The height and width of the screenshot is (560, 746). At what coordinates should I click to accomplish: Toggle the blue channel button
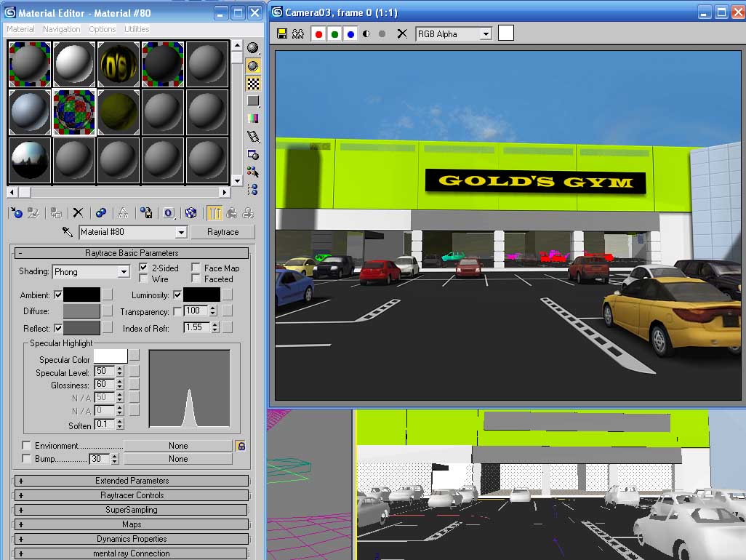click(350, 34)
